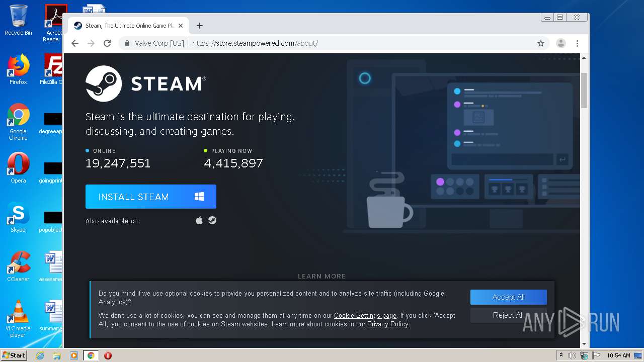
Task: Click the Windows Start button
Action: pyautogui.click(x=14, y=355)
